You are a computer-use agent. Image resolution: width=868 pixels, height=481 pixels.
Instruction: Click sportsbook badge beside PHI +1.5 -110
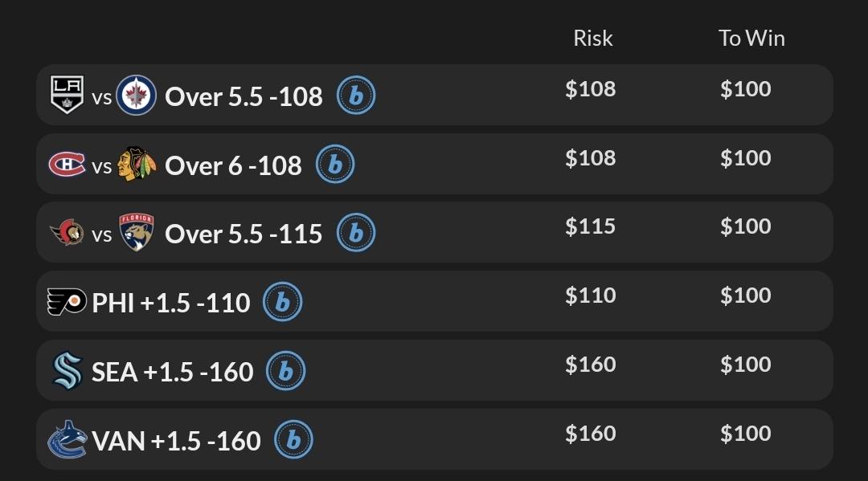282,303
